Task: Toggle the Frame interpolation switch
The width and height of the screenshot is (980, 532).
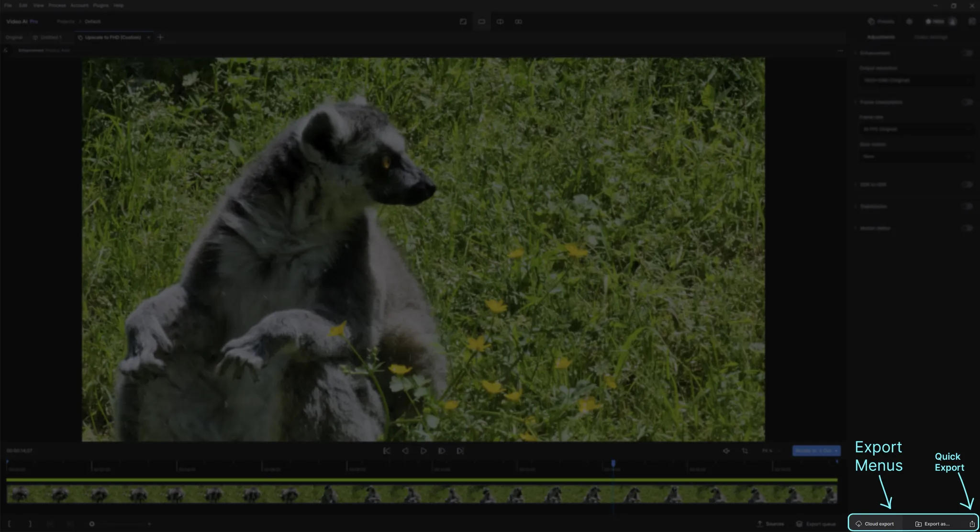Action: click(967, 102)
